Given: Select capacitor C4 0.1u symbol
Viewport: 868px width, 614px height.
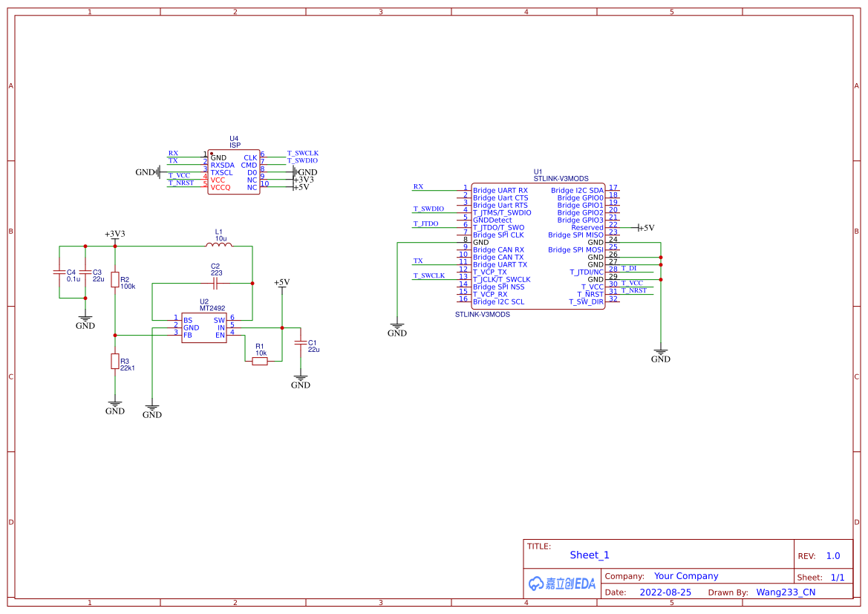Looking at the screenshot, I should pos(59,272).
